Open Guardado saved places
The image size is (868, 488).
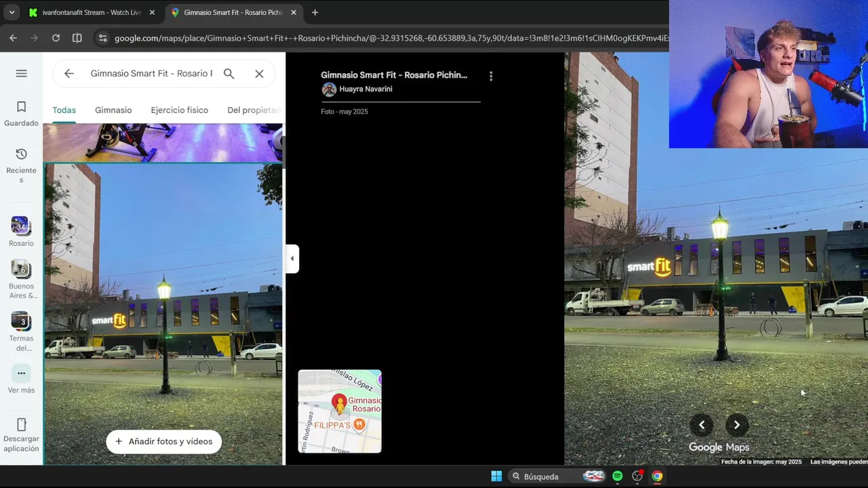tap(21, 114)
